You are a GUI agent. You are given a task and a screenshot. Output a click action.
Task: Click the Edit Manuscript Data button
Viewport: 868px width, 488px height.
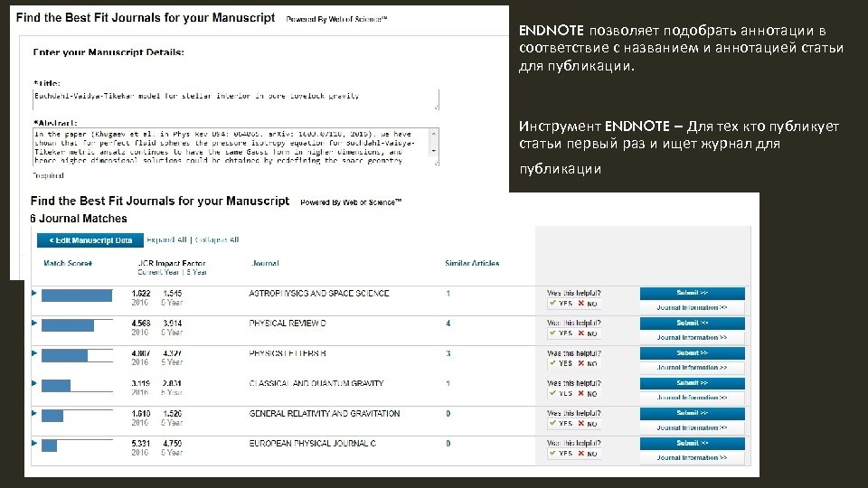coord(90,240)
